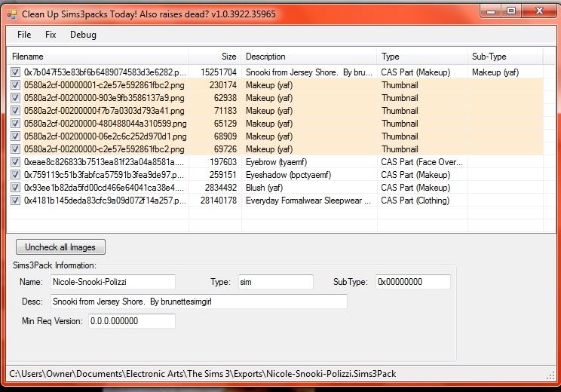Select the 'Eyeshadow (bpctyaemf)' description cell
The width and height of the screenshot is (561, 392).
[288, 175]
